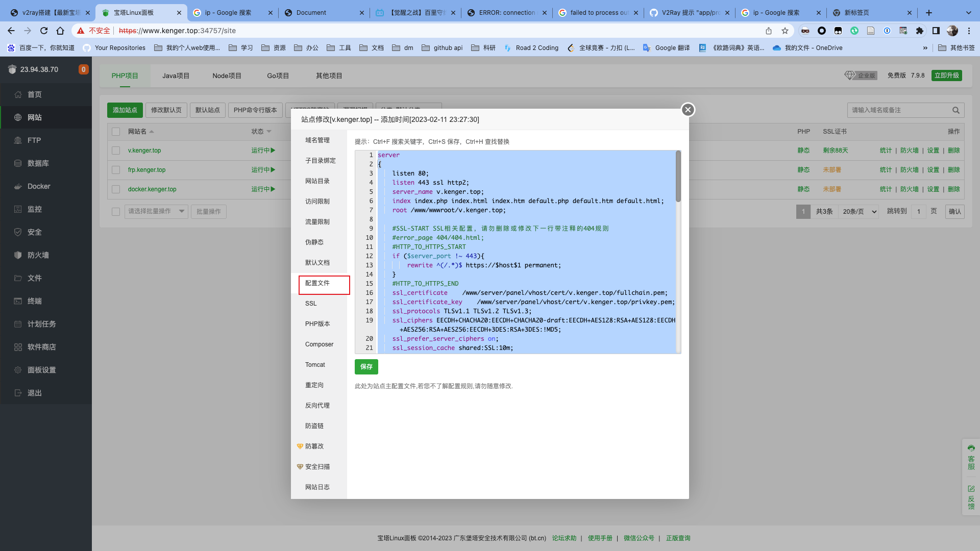980x551 pixels.
Task: Check the checkbox next to frp.kenger.top
Action: click(x=116, y=170)
